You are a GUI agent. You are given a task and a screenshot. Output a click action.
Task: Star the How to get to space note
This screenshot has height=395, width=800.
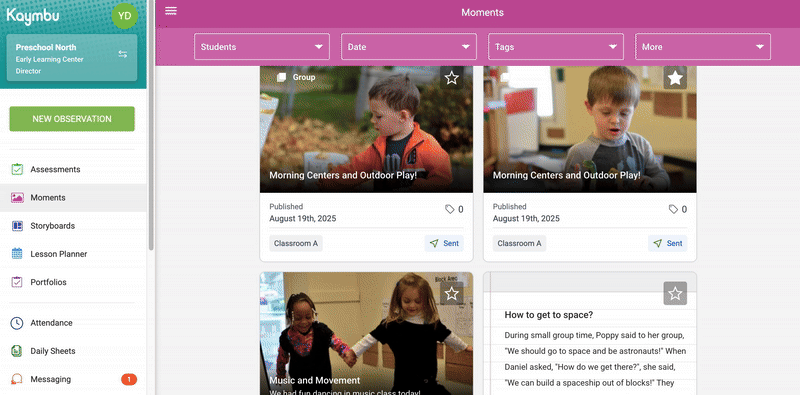[675, 293]
